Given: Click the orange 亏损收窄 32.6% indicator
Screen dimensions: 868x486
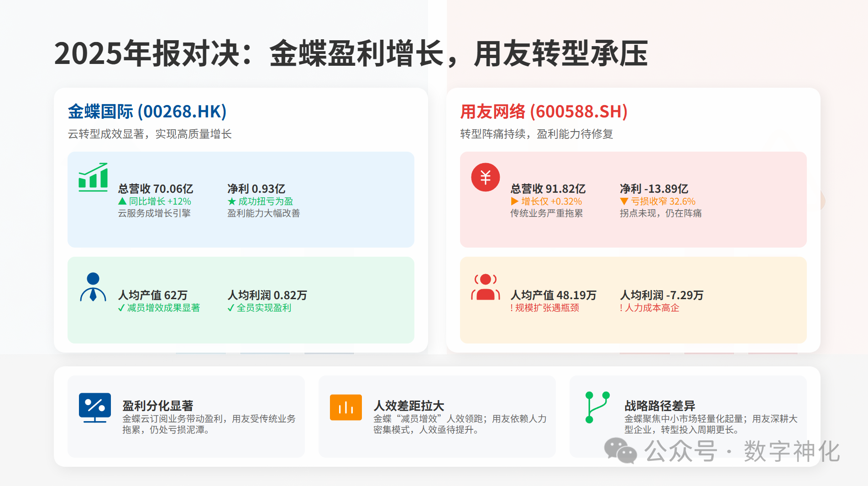Looking at the screenshot, I should [658, 201].
